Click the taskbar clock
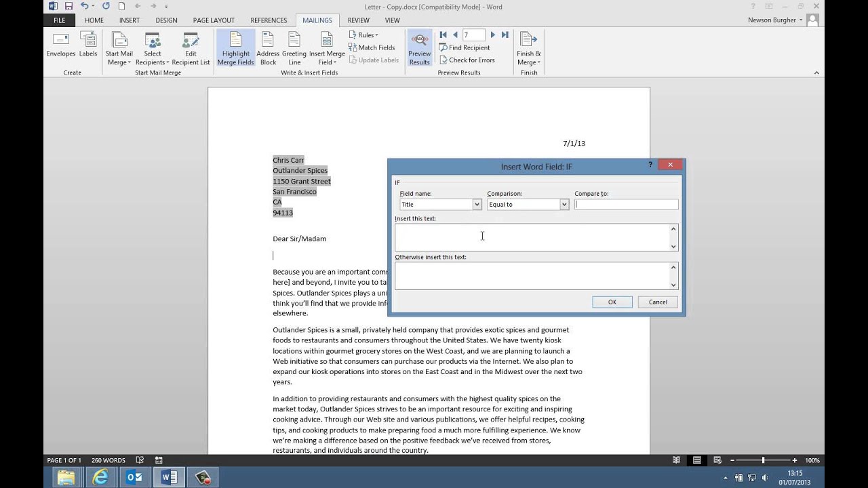 coord(795,477)
